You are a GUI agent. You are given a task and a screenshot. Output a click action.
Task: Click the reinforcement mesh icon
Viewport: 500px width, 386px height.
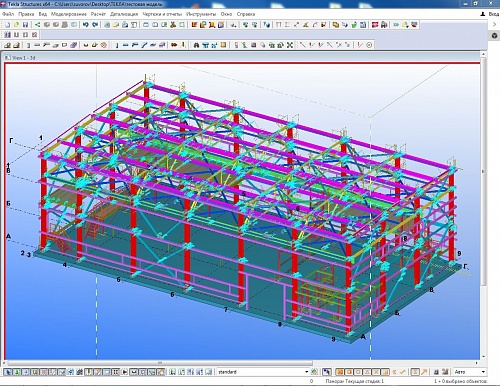[x=104, y=45]
